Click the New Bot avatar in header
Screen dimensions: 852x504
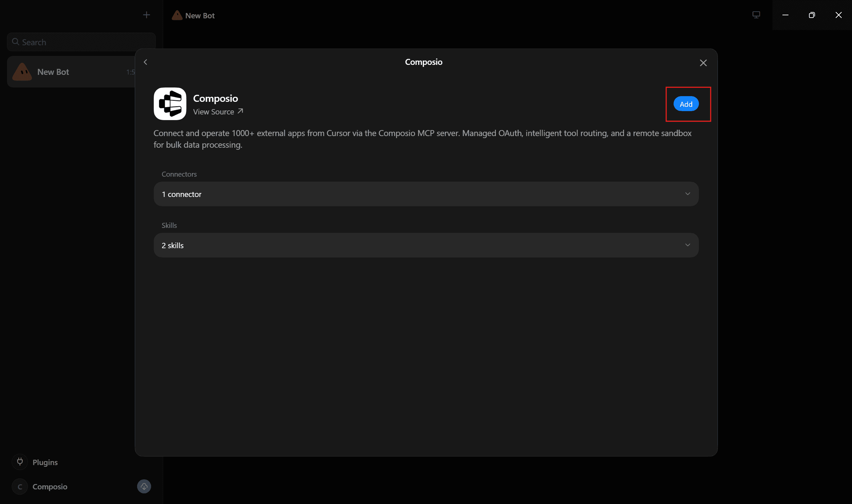point(177,15)
